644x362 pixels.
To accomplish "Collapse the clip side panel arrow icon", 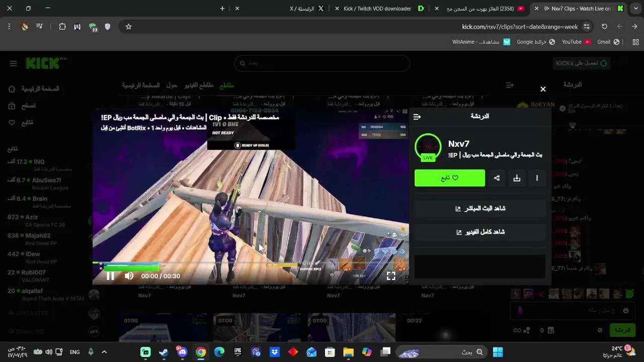I will (417, 117).
